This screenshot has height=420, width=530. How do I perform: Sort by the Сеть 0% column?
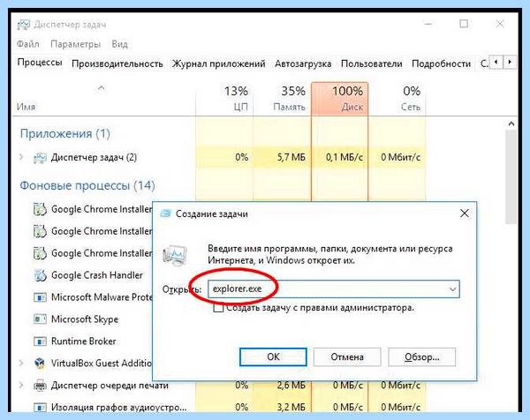coord(397,99)
